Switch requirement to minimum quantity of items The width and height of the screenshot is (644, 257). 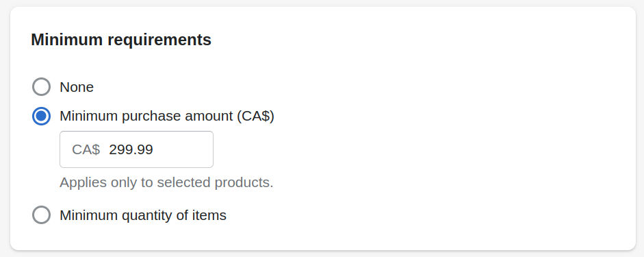pos(42,215)
